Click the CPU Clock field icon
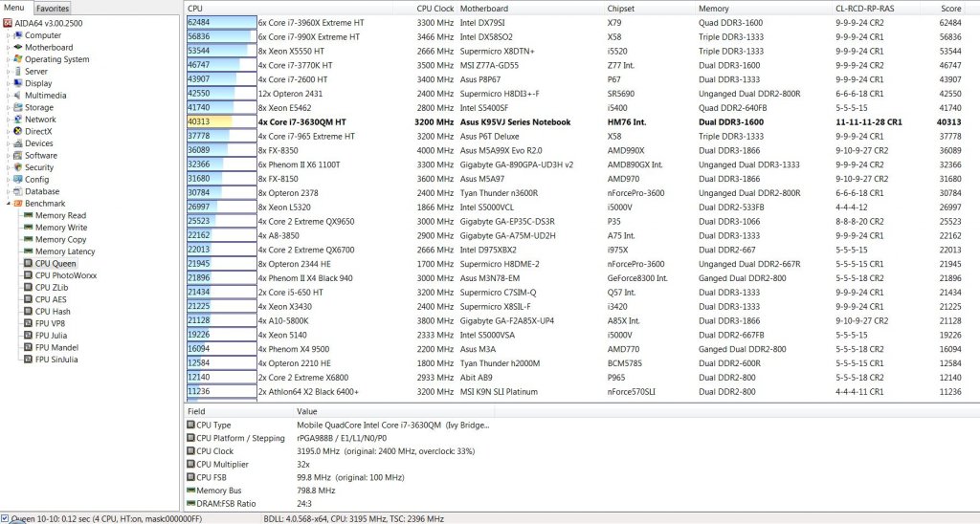Viewport: 980px width, 524px height. click(x=189, y=450)
